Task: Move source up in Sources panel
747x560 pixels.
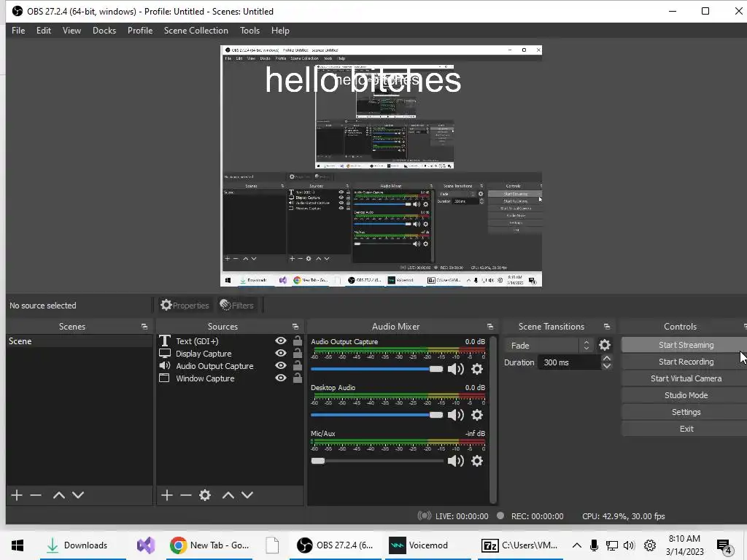Action: (228, 495)
